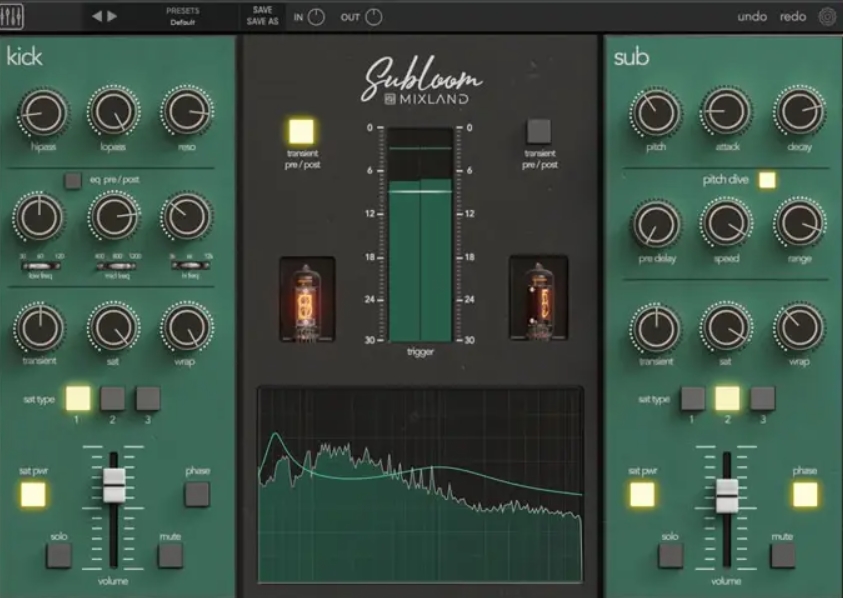Image resolution: width=843 pixels, height=598 pixels.
Task: Click the kick hipass knob
Action: [43, 112]
